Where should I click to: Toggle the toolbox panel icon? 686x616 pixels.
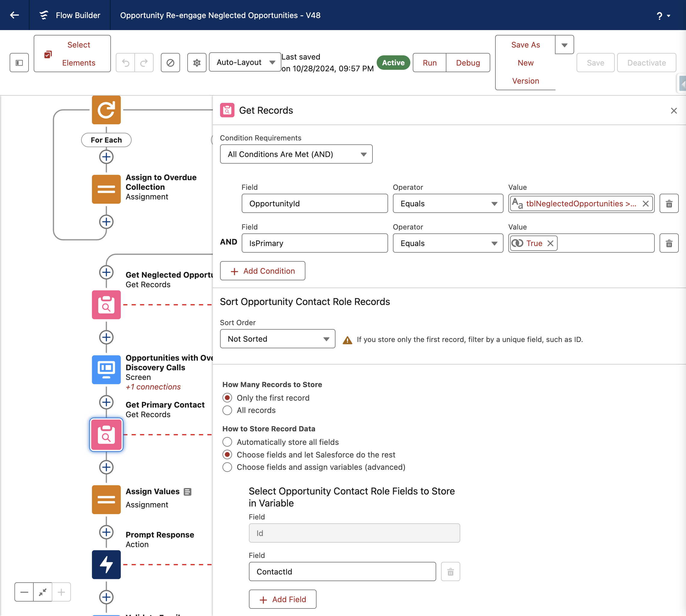[x=19, y=63]
